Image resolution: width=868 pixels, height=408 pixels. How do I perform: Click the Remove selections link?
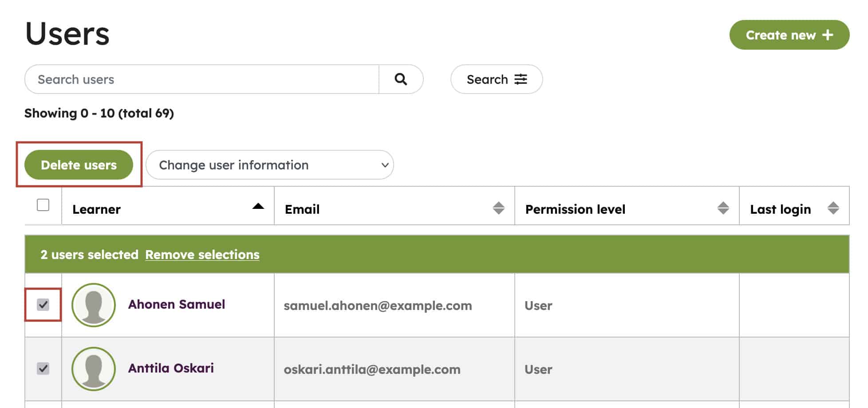(x=202, y=255)
